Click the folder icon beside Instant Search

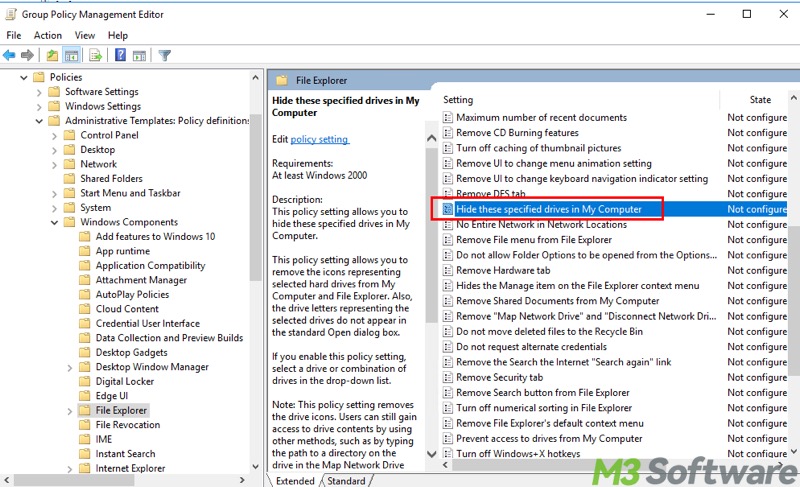coord(85,454)
